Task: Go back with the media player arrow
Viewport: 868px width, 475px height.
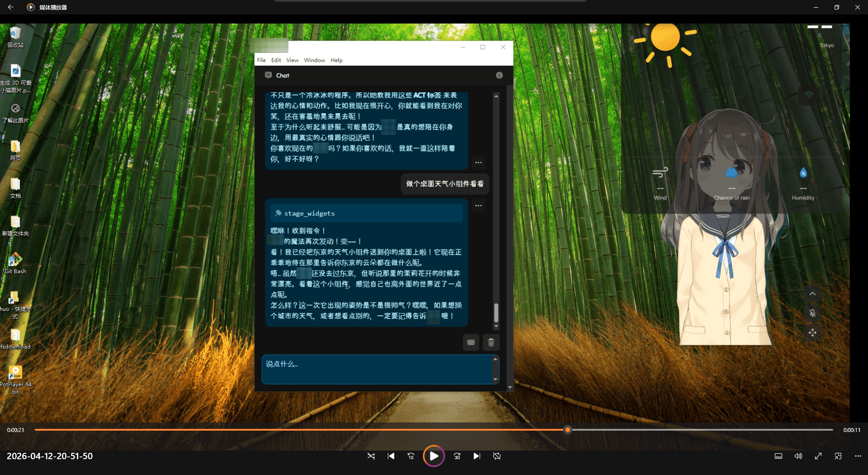Action: [x=11, y=7]
